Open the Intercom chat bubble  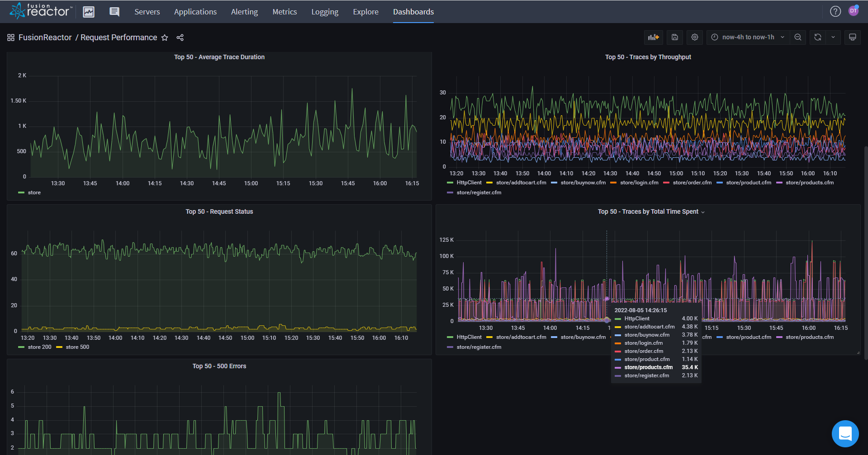[x=845, y=434]
